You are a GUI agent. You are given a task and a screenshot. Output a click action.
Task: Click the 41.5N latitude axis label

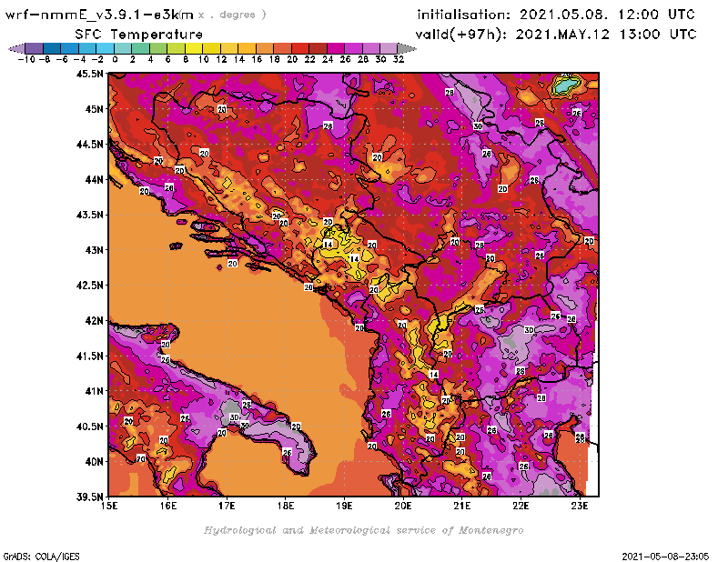[x=89, y=356]
